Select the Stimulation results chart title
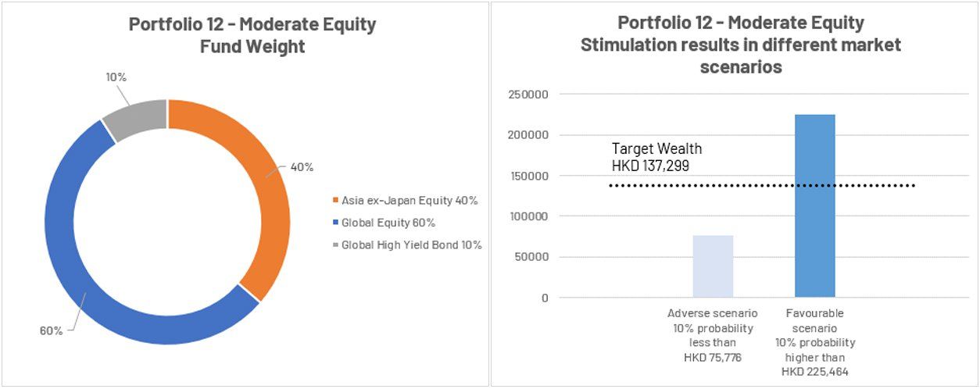980x389 pixels. tap(740, 45)
